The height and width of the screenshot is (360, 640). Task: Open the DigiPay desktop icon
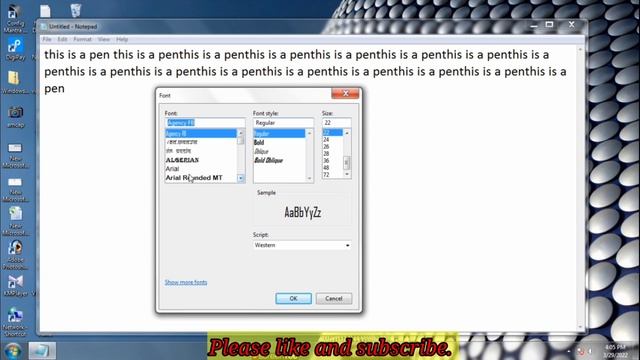click(x=15, y=50)
